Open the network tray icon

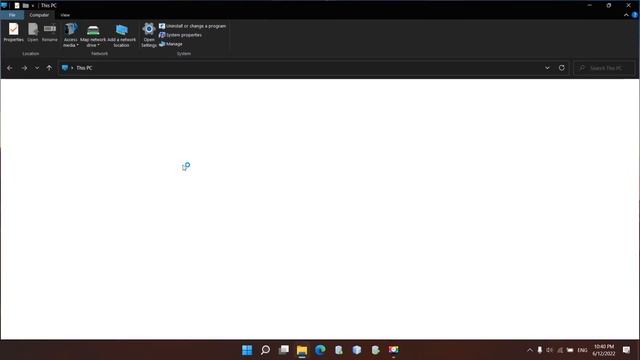pos(560,350)
